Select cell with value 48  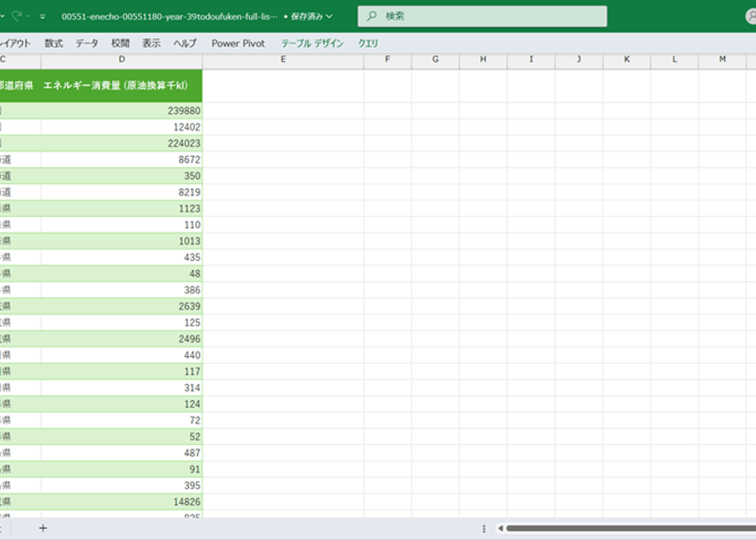coord(121,274)
